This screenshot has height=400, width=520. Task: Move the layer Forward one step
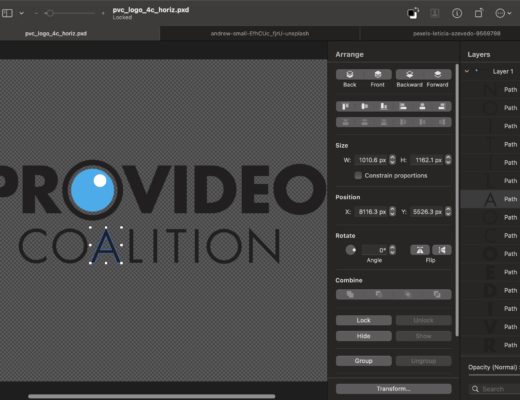(x=438, y=74)
